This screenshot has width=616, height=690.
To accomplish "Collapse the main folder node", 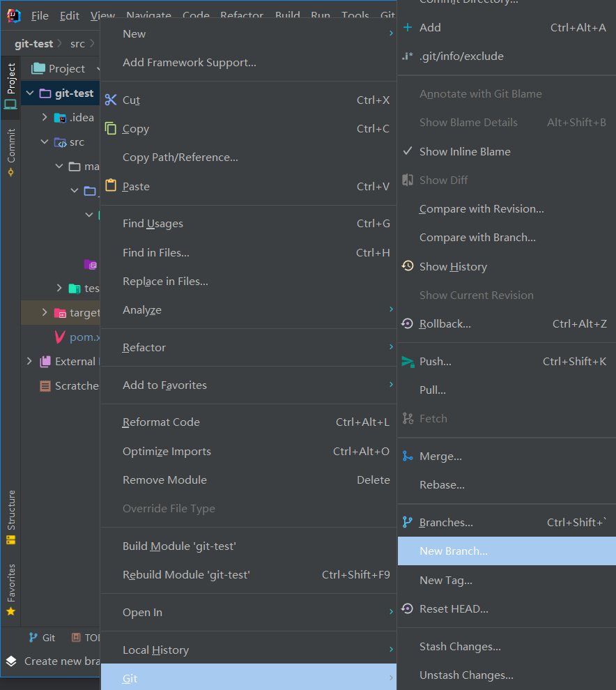I will point(59,167).
